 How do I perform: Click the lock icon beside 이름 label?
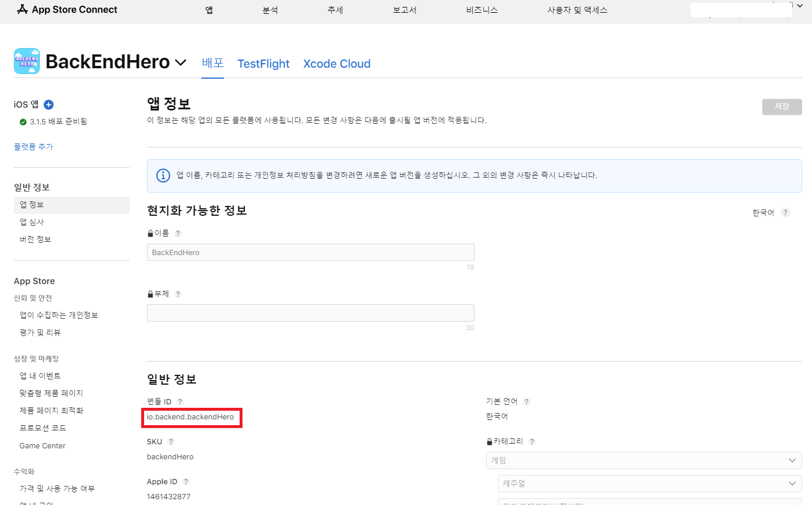[x=150, y=234]
